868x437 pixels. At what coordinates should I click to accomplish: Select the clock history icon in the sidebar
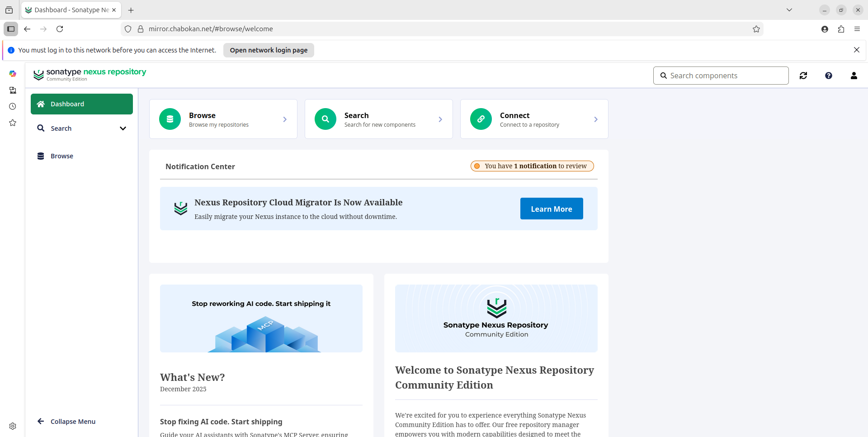coord(12,106)
